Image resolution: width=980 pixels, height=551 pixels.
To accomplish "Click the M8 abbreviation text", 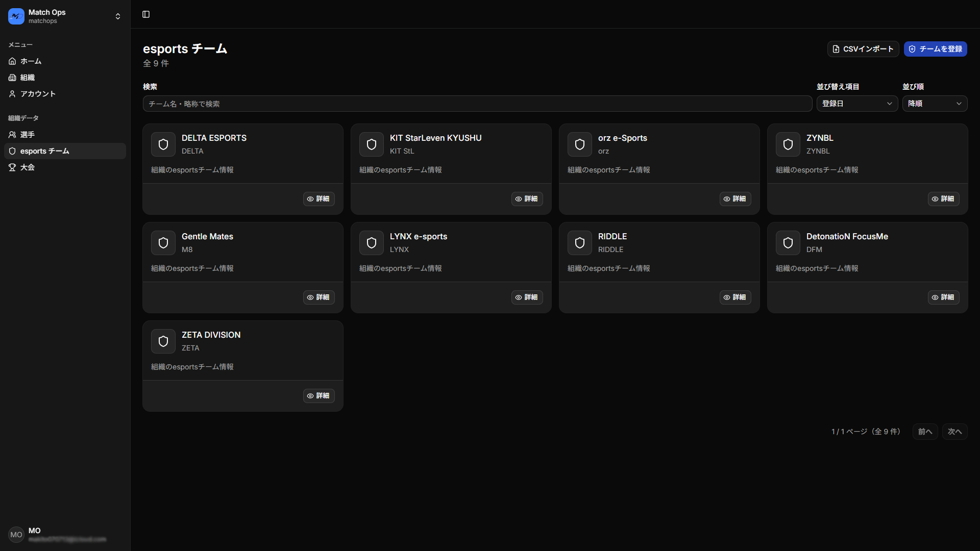I will [x=187, y=249].
